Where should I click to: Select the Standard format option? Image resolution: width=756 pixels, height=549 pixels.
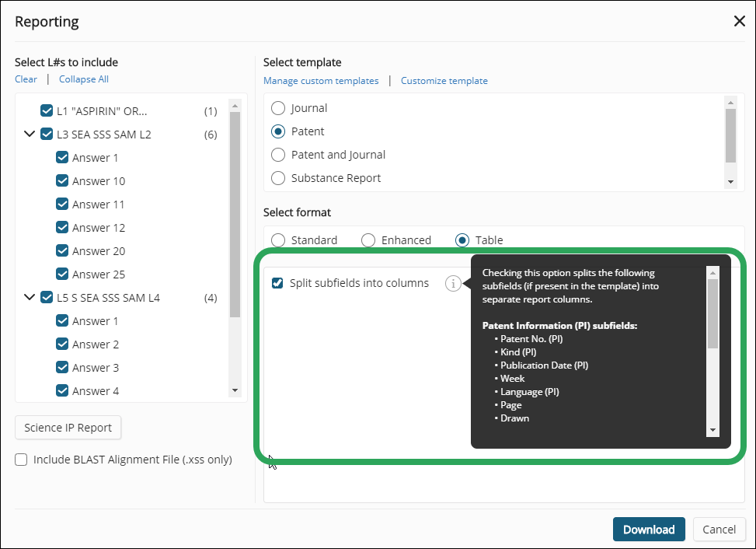(278, 240)
